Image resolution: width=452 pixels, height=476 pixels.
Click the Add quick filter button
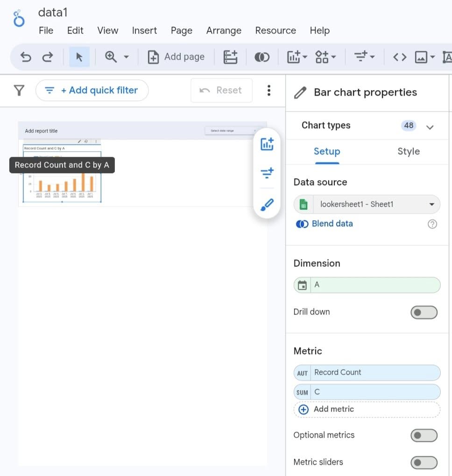coord(92,90)
